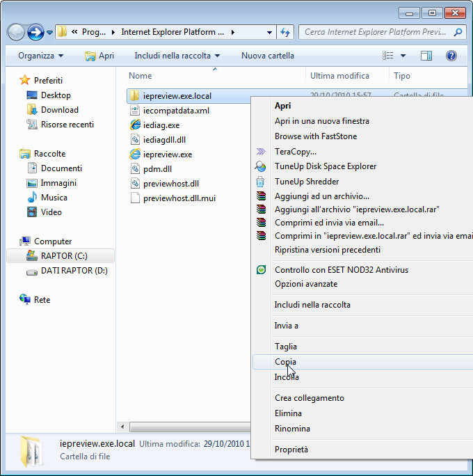Click horizontal scrollbar left arrow
Screen dimensions: 473x476
pyautogui.click(x=122, y=427)
